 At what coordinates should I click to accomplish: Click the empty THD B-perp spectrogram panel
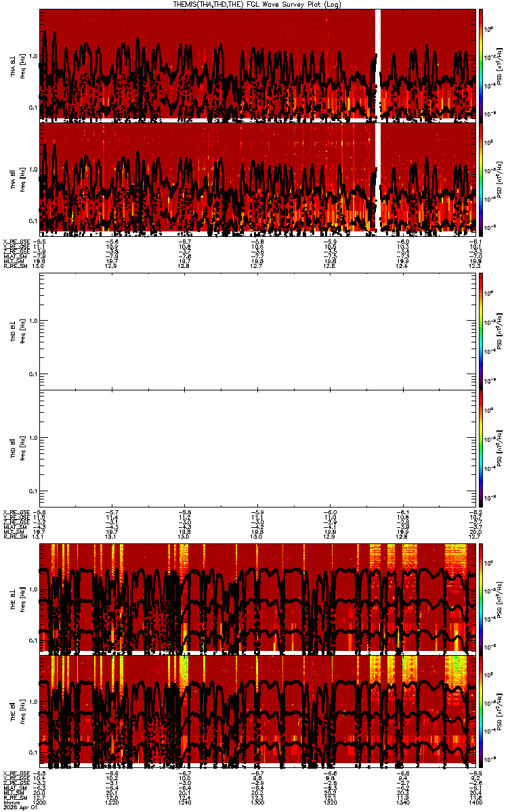[x=257, y=331]
